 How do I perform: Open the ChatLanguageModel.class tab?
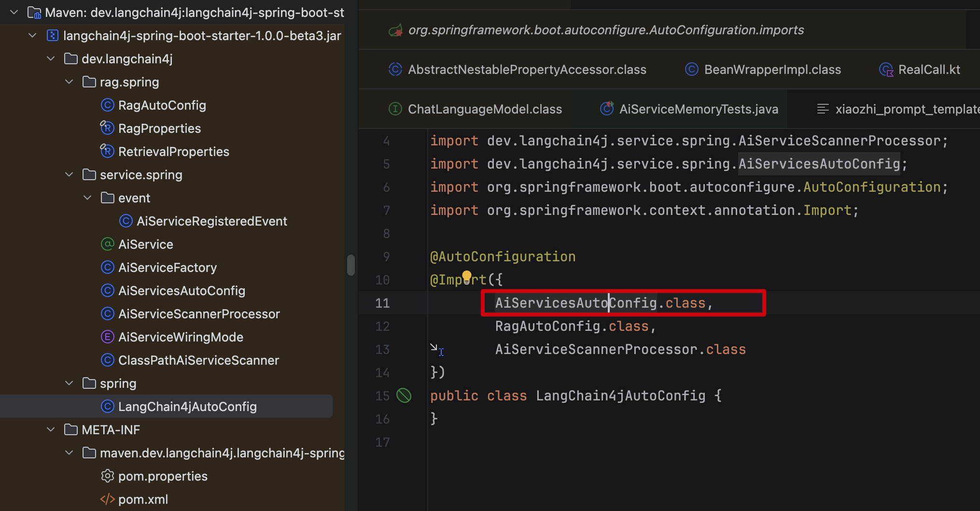click(484, 109)
